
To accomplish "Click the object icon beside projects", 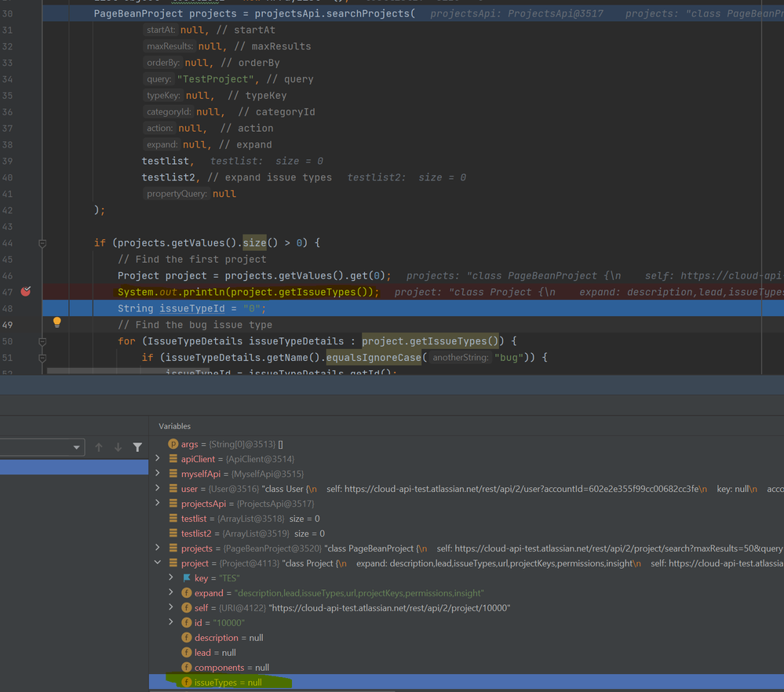I will pos(173,548).
